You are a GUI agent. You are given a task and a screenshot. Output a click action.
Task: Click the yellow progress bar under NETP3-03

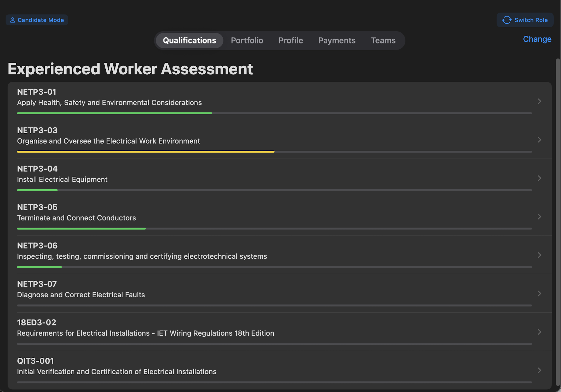coord(145,152)
